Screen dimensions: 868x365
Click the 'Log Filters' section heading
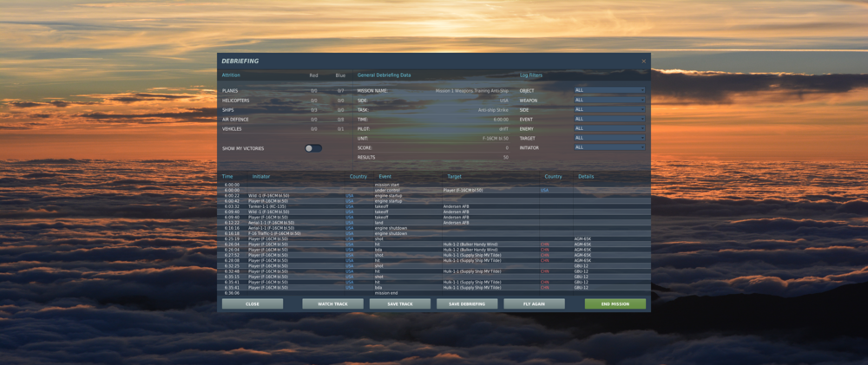531,75
